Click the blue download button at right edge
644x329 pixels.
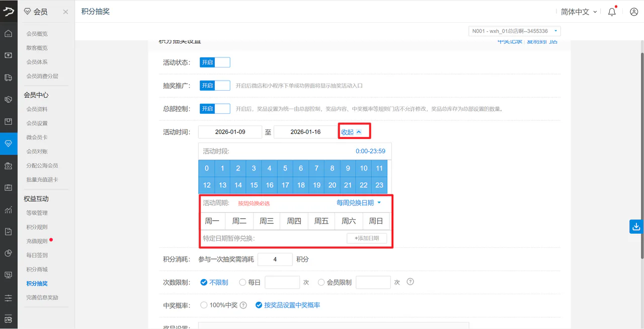[x=636, y=226]
